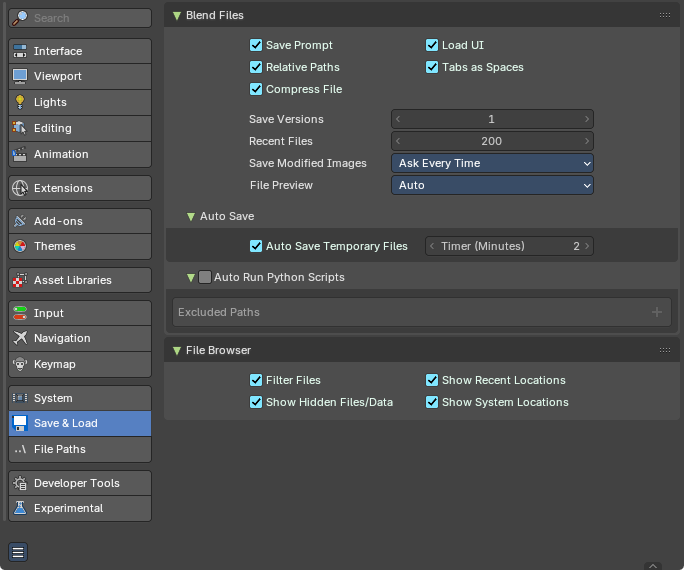Click the Animation clapperboard icon
Viewport: 684px width, 570px height.
[20, 154]
